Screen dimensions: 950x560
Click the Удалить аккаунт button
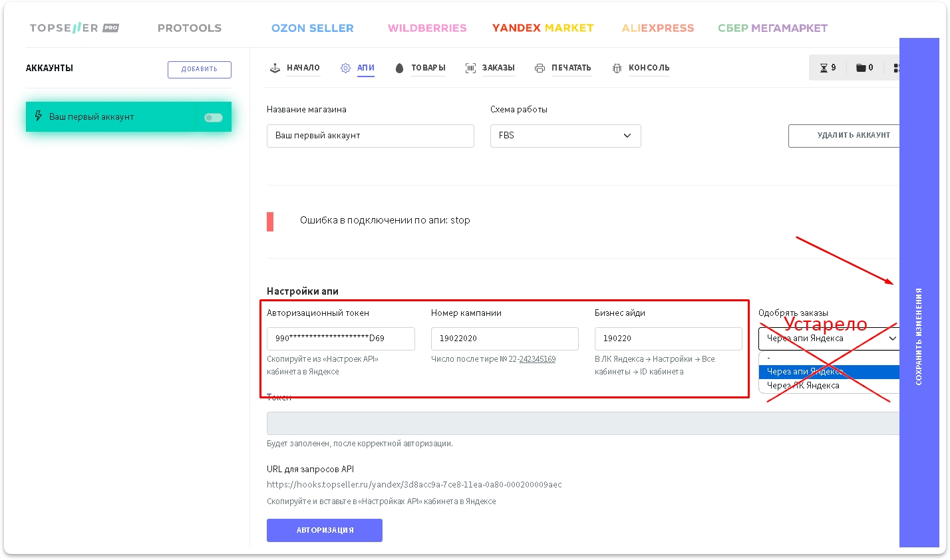pyautogui.click(x=845, y=136)
